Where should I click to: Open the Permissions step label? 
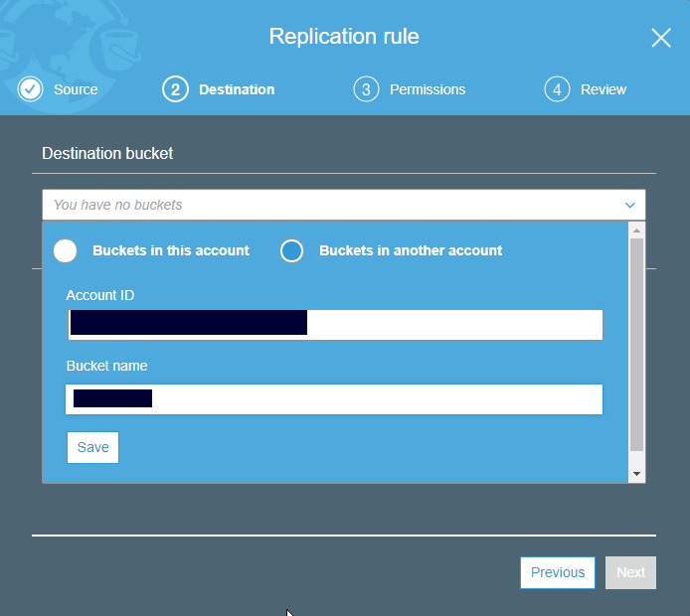click(x=428, y=89)
